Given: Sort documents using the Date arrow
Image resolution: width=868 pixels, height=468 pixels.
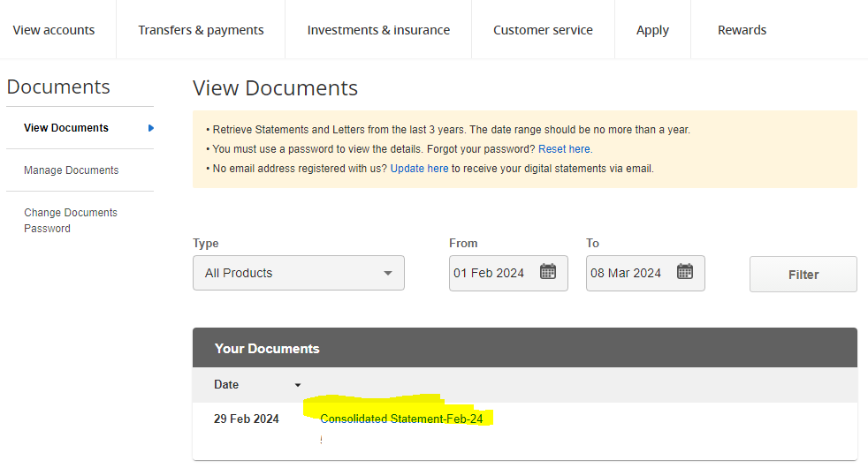Looking at the screenshot, I should click(297, 385).
